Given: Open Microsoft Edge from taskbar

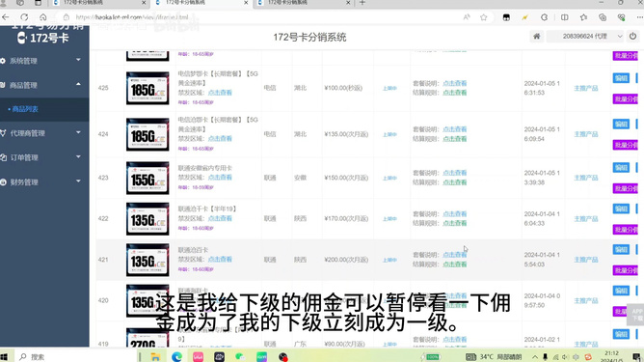Looking at the screenshot, I should [176, 356].
